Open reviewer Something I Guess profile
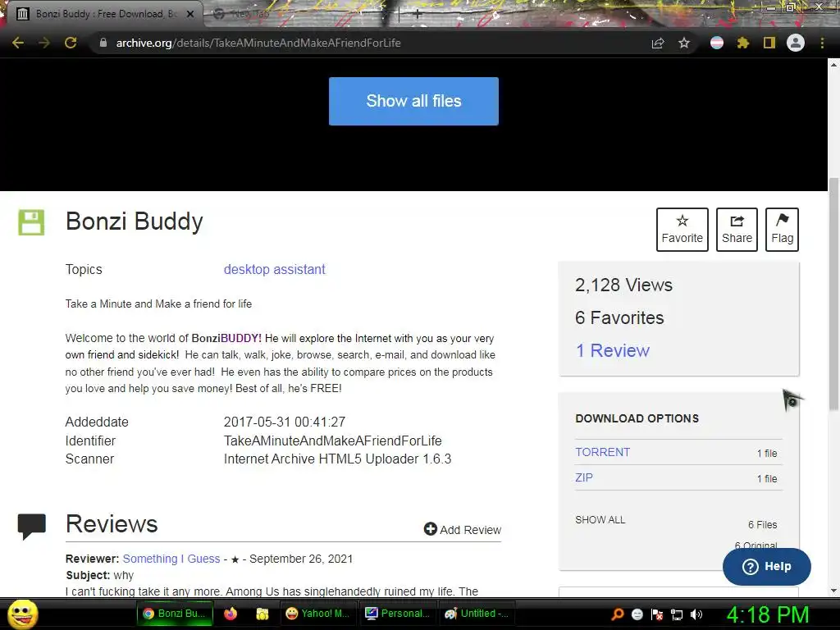Image resolution: width=840 pixels, height=630 pixels. pyautogui.click(x=171, y=559)
